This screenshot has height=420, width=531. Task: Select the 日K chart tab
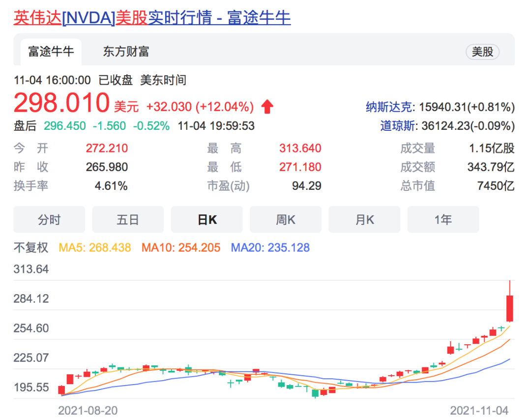pyautogui.click(x=206, y=219)
